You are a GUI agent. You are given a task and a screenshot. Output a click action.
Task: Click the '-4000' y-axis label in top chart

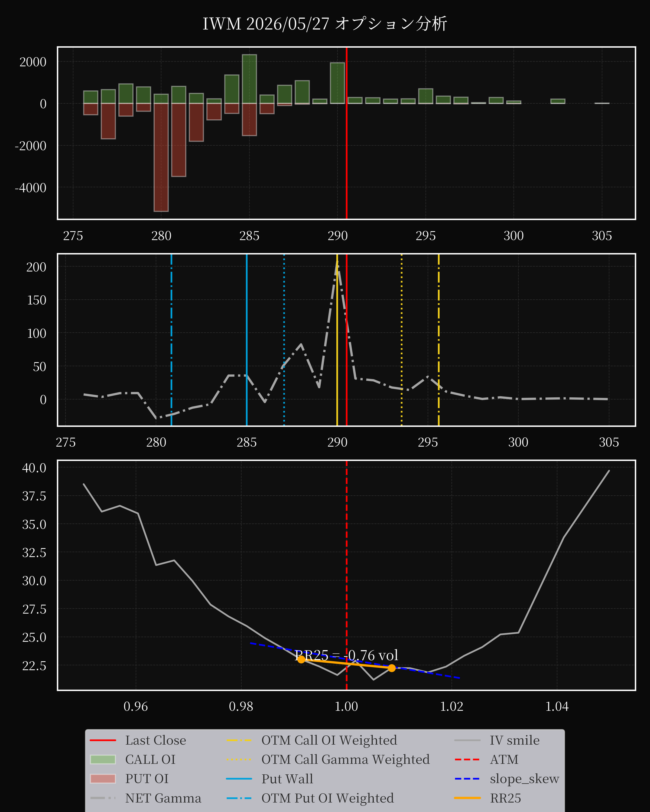pos(31,188)
